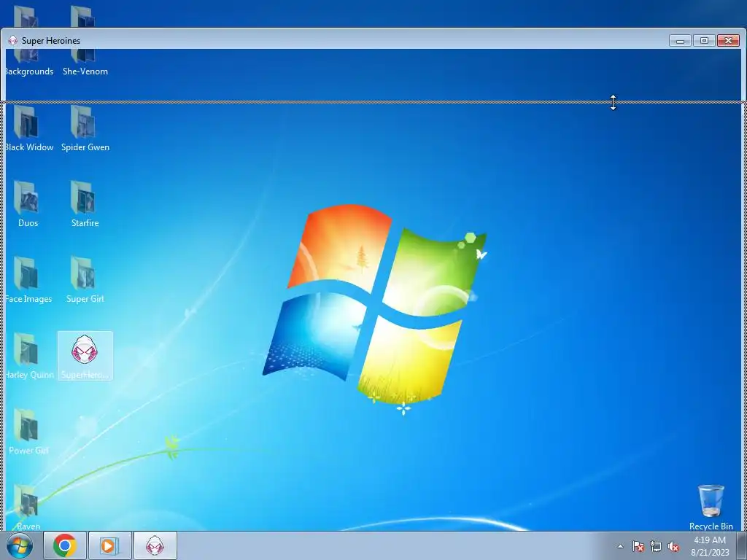Image resolution: width=747 pixels, height=560 pixels.
Task: Select the Duos folder icon
Action: [28, 204]
